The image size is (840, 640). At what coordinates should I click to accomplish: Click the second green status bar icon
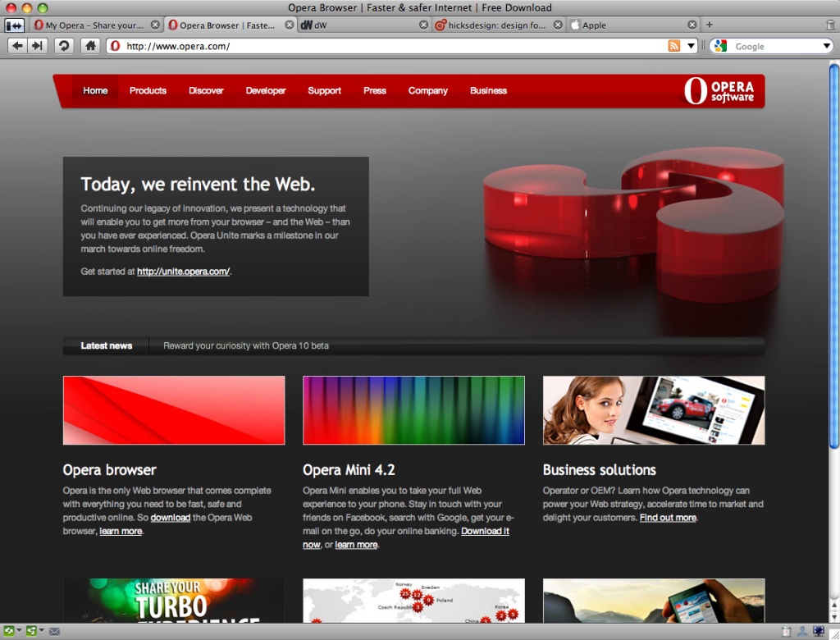pyautogui.click(x=31, y=632)
